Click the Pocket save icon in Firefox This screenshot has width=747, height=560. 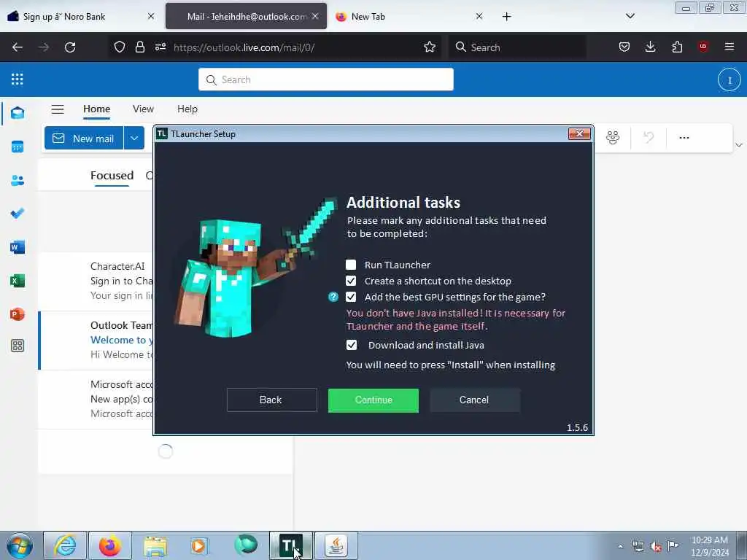(624, 47)
